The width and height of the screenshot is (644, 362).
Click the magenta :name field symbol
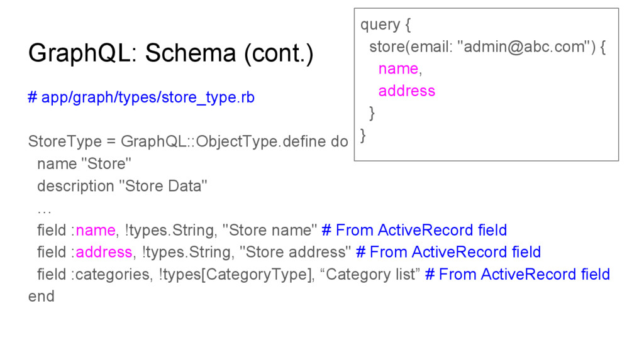pos(96,230)
